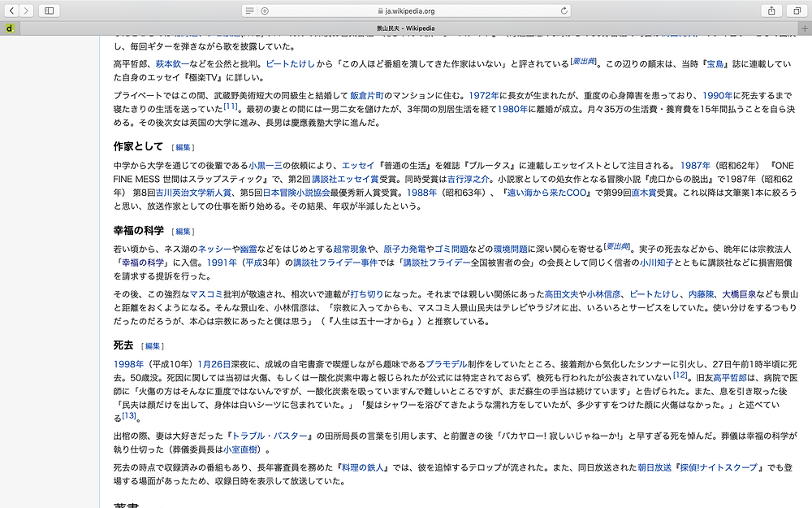Screen dimensions: 812x508
Task: Open the 料理の鉄人 link
Action: coord(362,468)
